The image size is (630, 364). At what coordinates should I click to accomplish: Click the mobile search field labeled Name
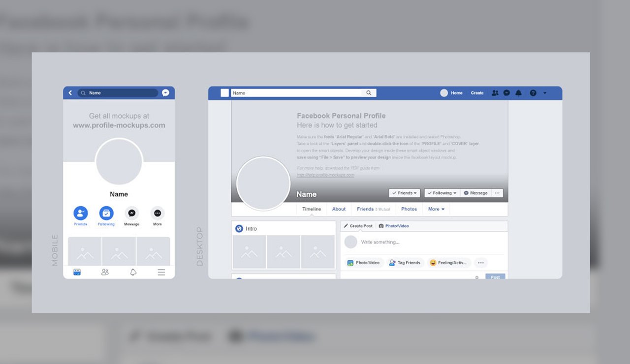[x=118, y=93]
